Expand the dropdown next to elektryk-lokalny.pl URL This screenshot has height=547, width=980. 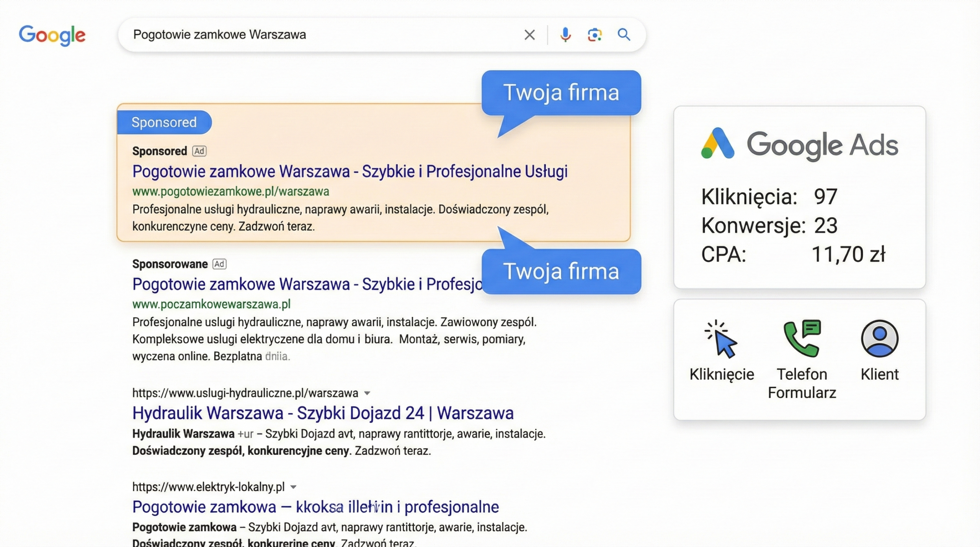click(x=293, y=486)
